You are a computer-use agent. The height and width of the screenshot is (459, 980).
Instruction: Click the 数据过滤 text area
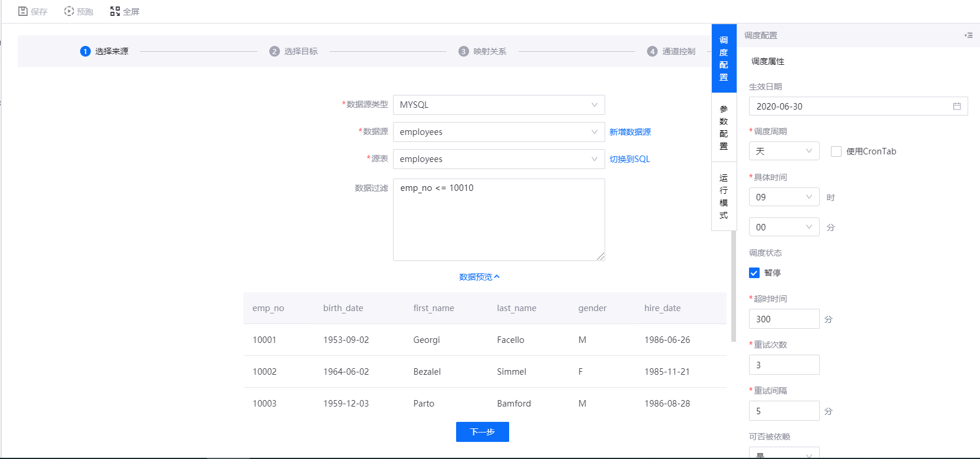pyautogui.click(x=499, y=220)
